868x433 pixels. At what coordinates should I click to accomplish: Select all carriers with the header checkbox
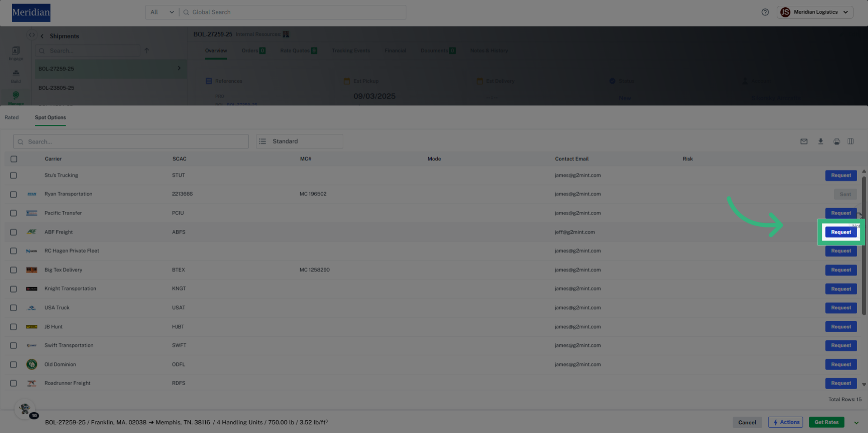[14, 159]
